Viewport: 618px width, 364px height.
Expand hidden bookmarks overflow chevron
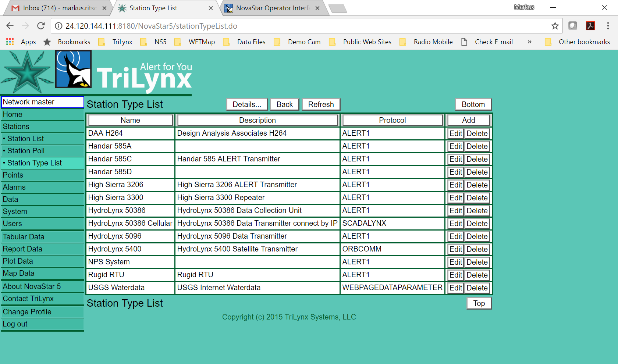[x=529, y=42]
